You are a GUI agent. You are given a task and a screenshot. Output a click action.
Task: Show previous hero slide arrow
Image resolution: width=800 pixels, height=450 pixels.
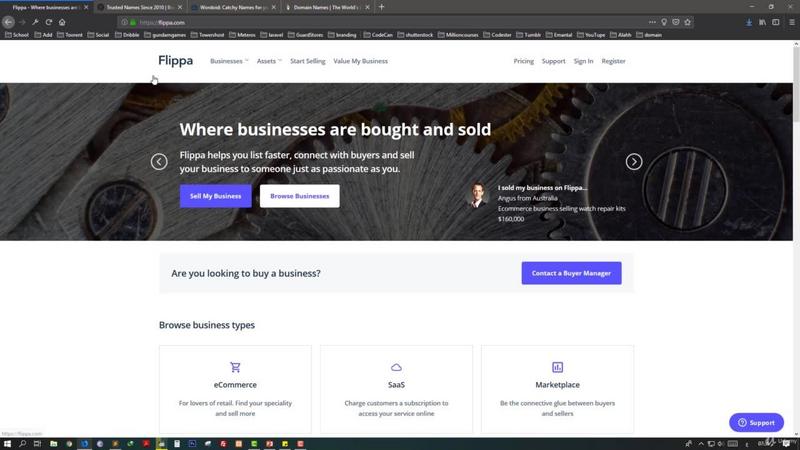click(159, 162)
